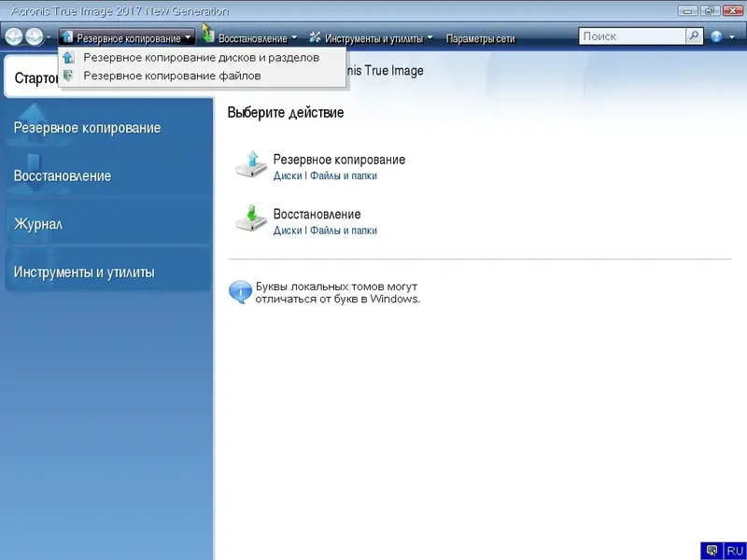Click the file backup icon in open menu
The image size is (747, 560).
tap(69, 77)
